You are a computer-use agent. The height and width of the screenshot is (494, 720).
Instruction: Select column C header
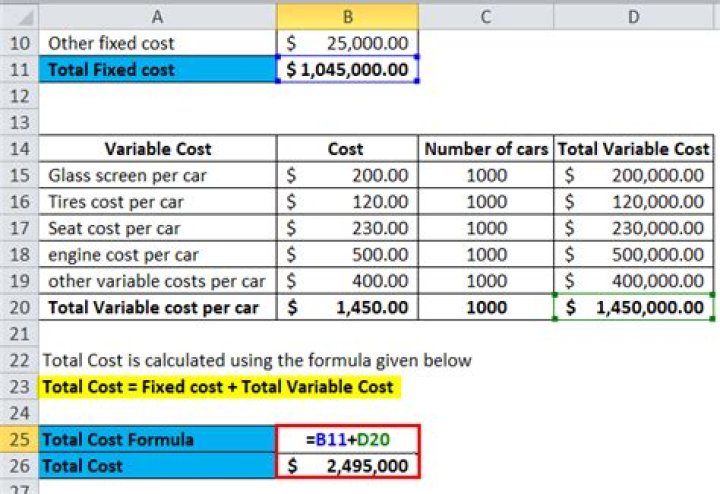point(486,17)
